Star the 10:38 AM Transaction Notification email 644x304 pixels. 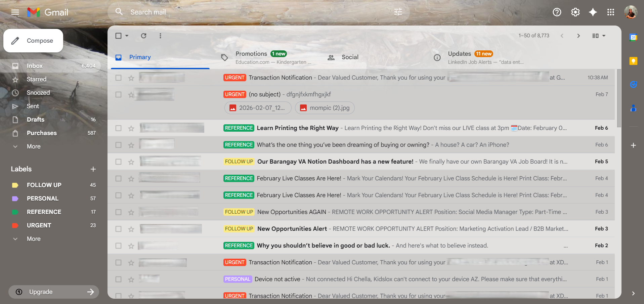point(131,78)
